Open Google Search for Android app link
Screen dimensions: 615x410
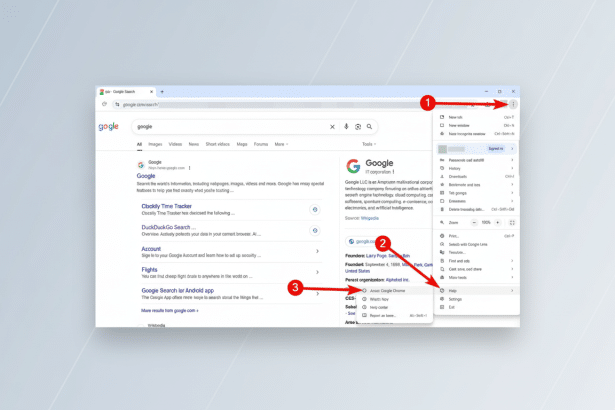pyautogui.click(x=178, y=291)
